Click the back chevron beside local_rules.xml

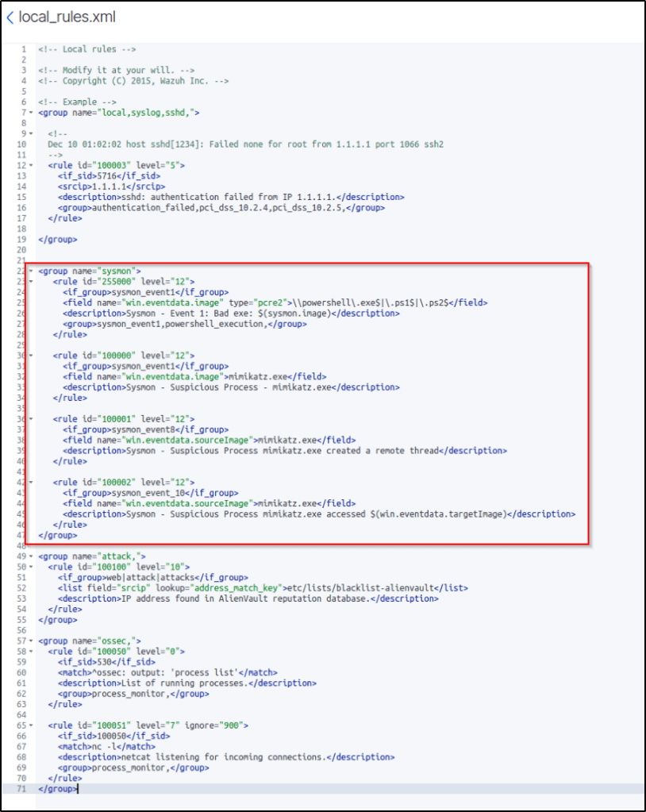click(10, 17)
